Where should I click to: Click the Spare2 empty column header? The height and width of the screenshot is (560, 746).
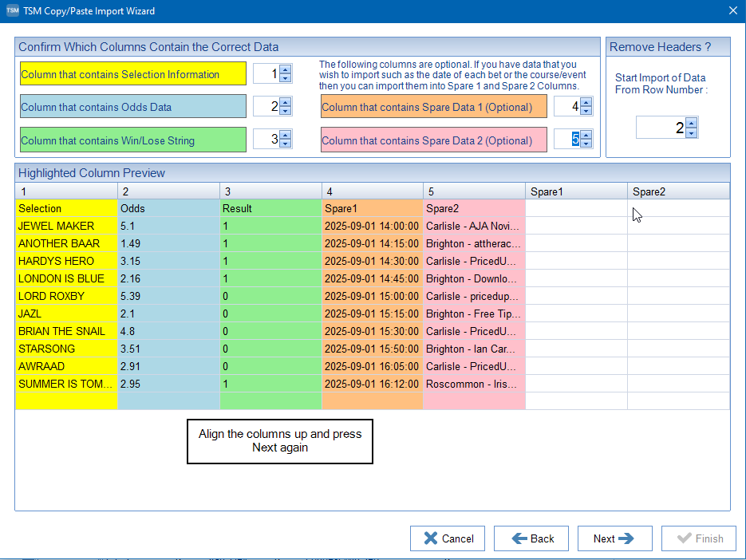pyautogui.click(x=677, y=191)
